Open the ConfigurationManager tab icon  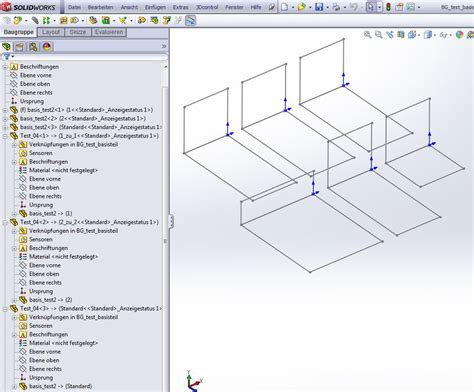coord(33,47)
